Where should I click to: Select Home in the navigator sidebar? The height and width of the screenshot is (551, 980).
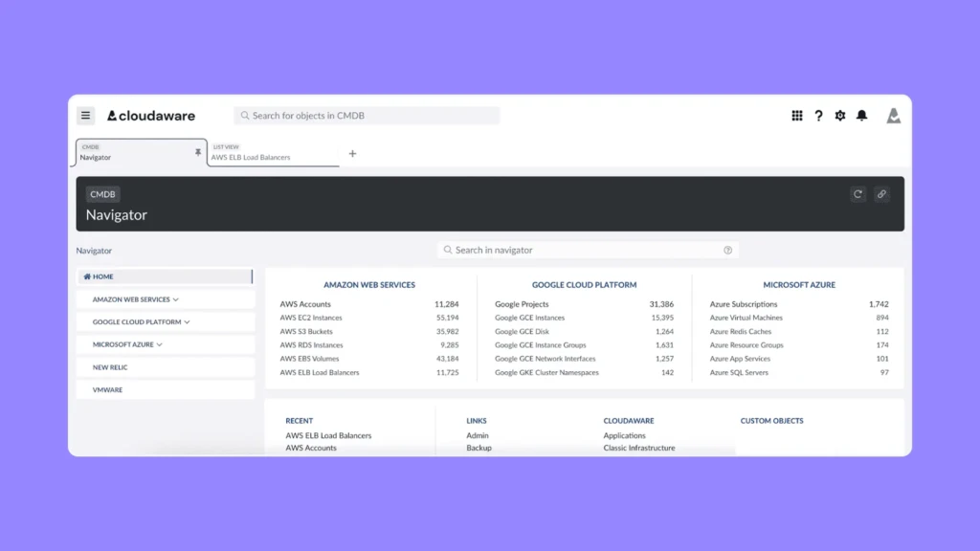[x=102, y=276]
